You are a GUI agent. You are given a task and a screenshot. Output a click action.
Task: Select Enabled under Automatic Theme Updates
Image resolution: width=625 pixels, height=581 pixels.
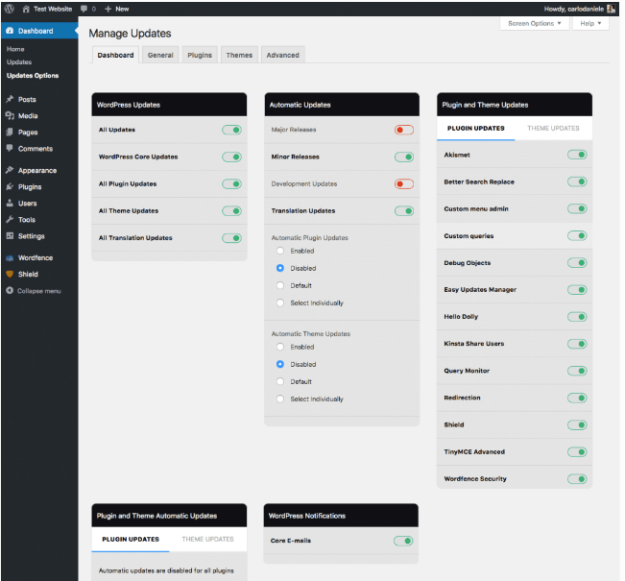coord(280,347)
